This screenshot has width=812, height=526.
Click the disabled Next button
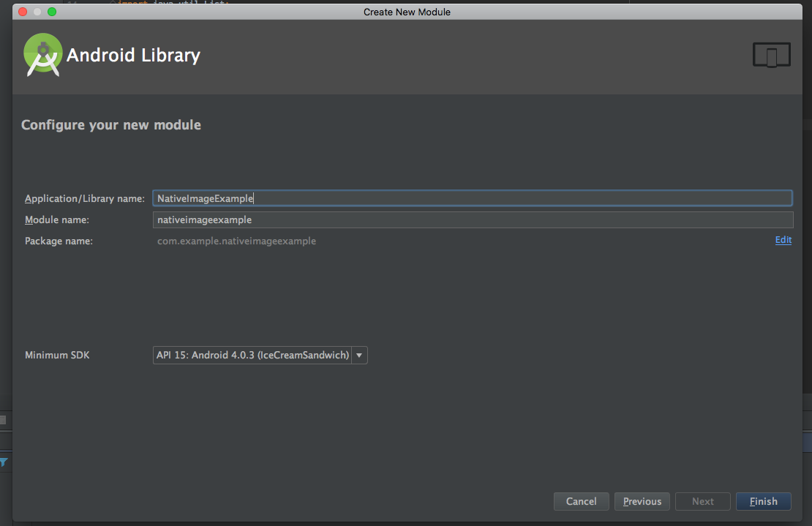702,501
